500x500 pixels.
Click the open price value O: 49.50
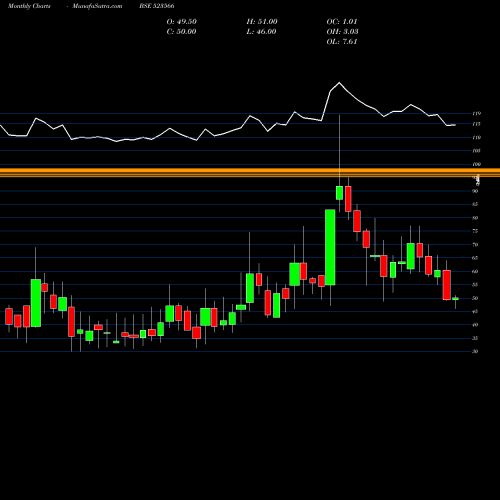(182, 22)
